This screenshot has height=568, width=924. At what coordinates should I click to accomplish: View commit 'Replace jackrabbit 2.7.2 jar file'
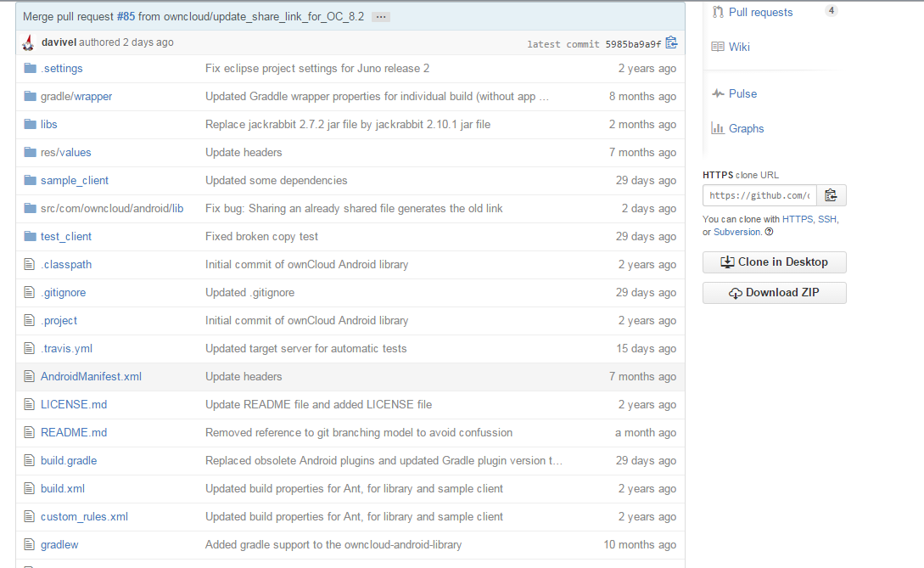tap(348, 125)
